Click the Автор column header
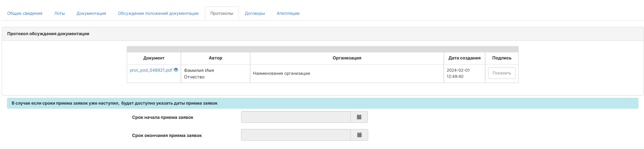This screenshot has width=644, height=149. (x=216, y=58)
